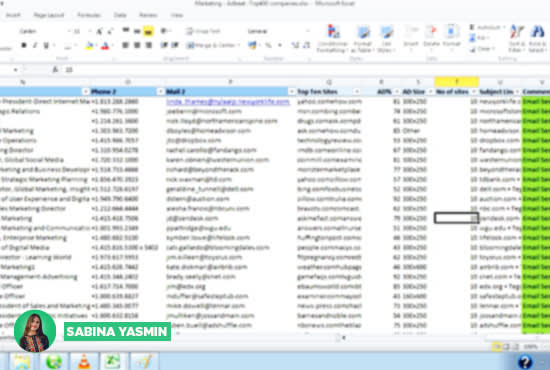Image resolution: width=550 pixels, height=370 pixels.
Task: Open the Insert ribbon tab
Action: click(x=13, y=15)
